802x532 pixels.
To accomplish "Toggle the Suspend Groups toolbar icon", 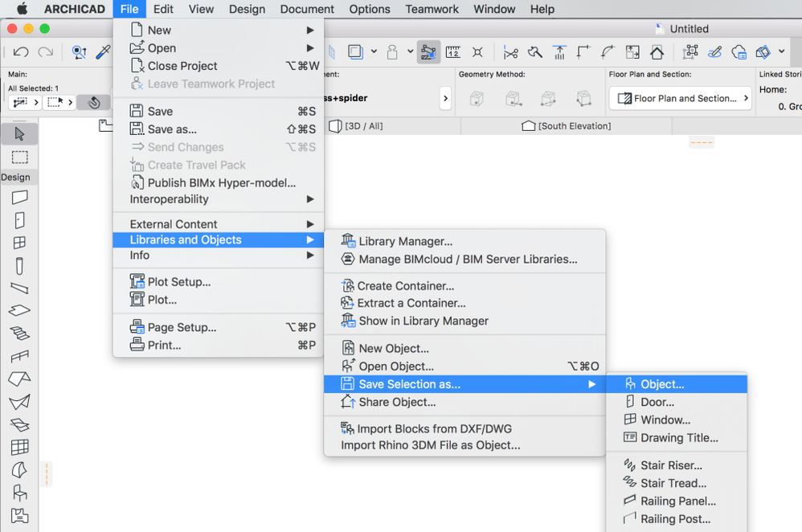I will click(x=690, y=51).
